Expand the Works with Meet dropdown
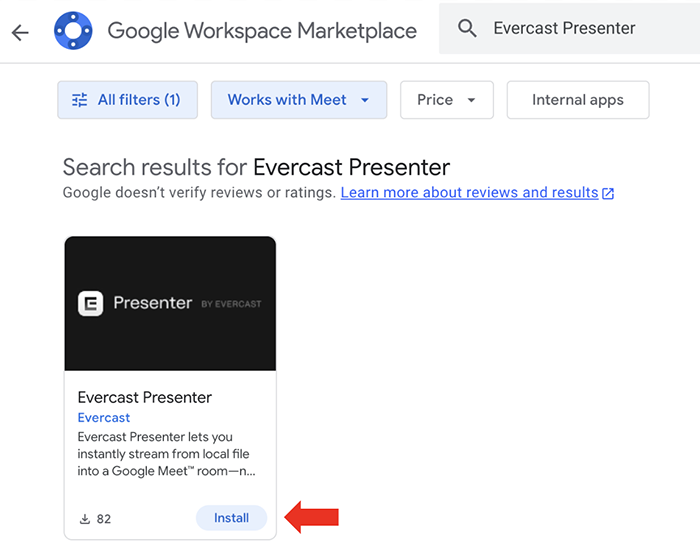 click(299, 100)
